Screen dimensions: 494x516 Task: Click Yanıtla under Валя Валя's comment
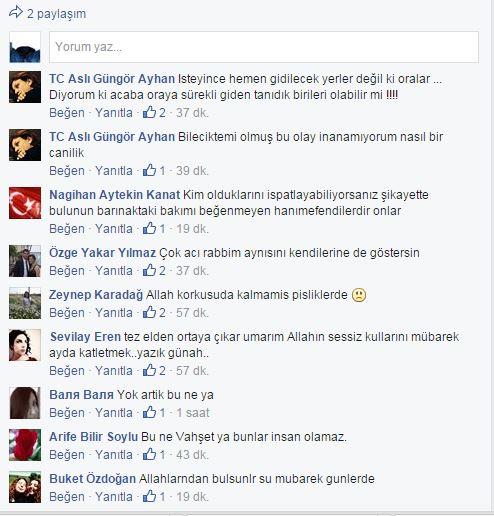(x=114, y=413)
